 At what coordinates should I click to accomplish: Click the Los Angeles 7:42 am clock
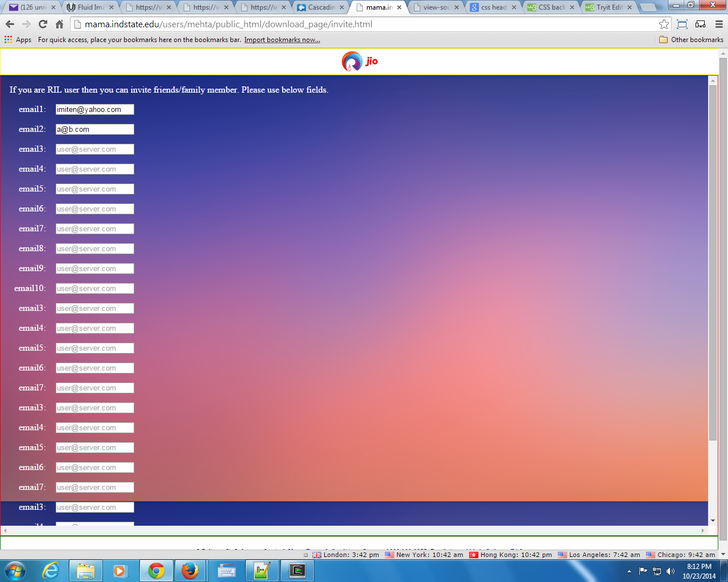click(599, 555)
